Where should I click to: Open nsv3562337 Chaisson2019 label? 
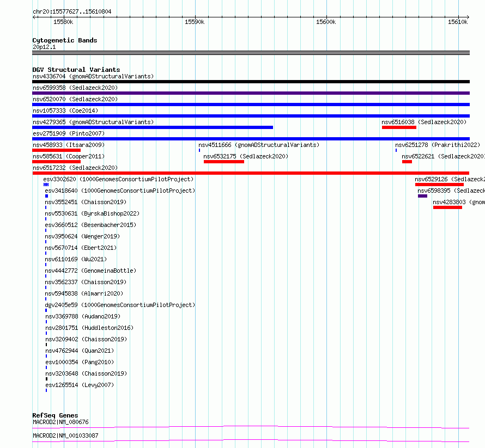click(86, 282)
